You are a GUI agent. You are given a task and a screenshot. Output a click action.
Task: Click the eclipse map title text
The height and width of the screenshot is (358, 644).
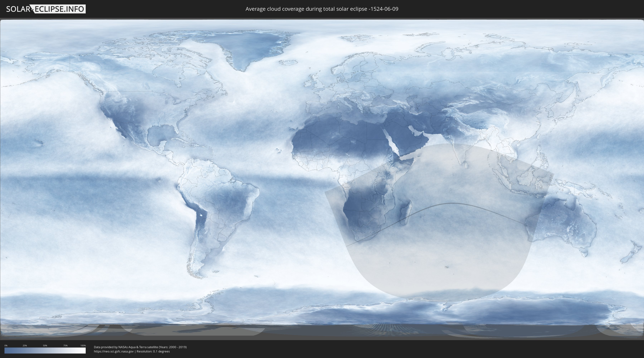tap(322, 9)
